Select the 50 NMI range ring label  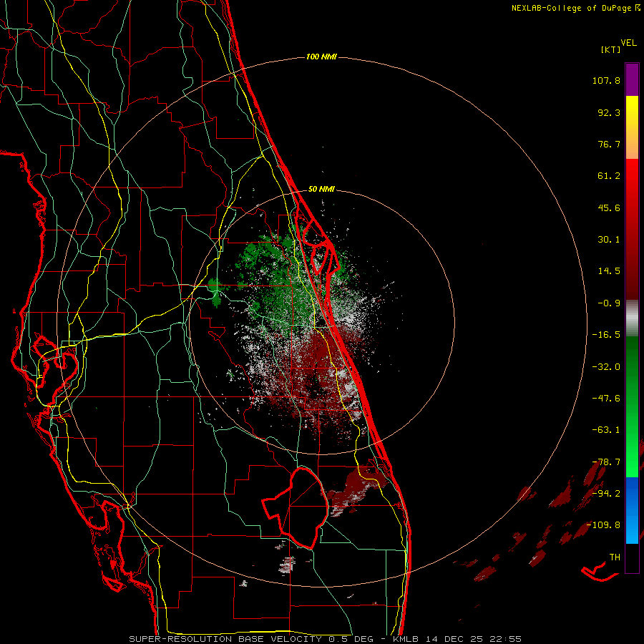pyautogui.click(x=321, y=190)
